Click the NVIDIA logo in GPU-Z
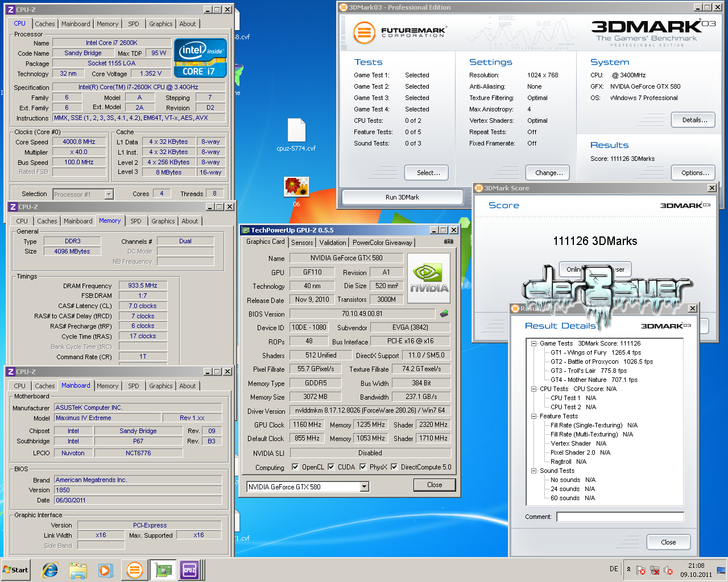 click(x=429, y=278)
